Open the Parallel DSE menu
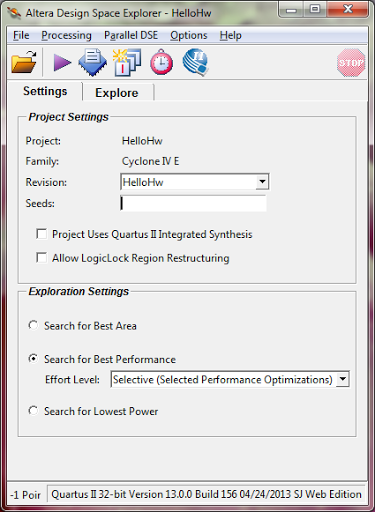Viewport: 375px width, 512px height. [x=131, y=35]
